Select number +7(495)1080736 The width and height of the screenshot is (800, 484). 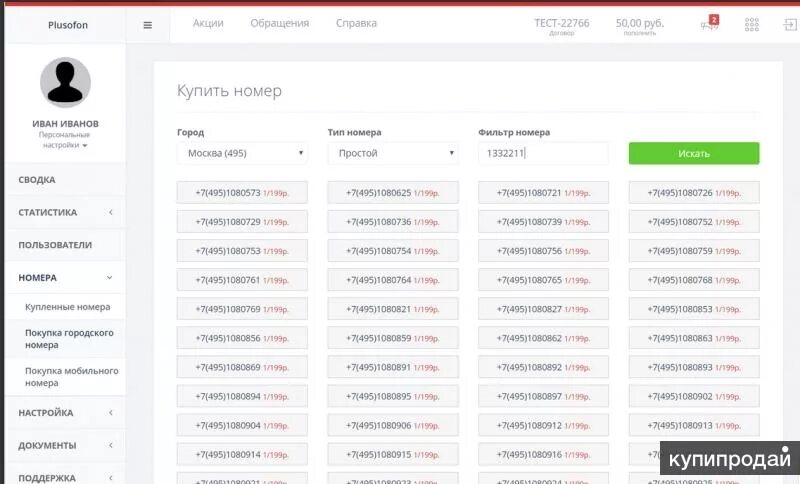coord(393,222)
